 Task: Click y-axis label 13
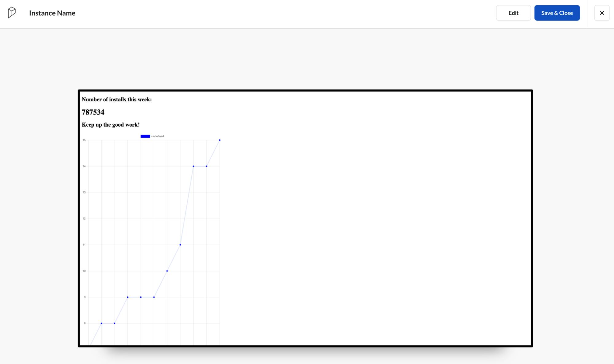coord(84,192)
